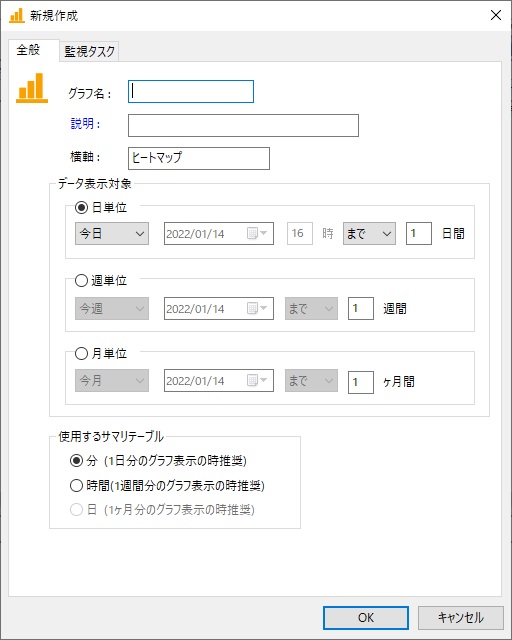Viewport: 512px width, 640px height.
Task: Click the 週間 count field
Action: [361, 308]
